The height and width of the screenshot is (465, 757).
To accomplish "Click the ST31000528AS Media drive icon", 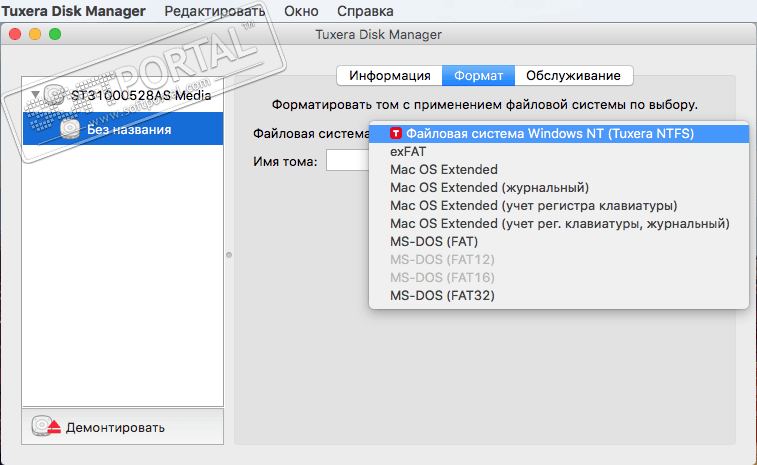I will [54, 94].
